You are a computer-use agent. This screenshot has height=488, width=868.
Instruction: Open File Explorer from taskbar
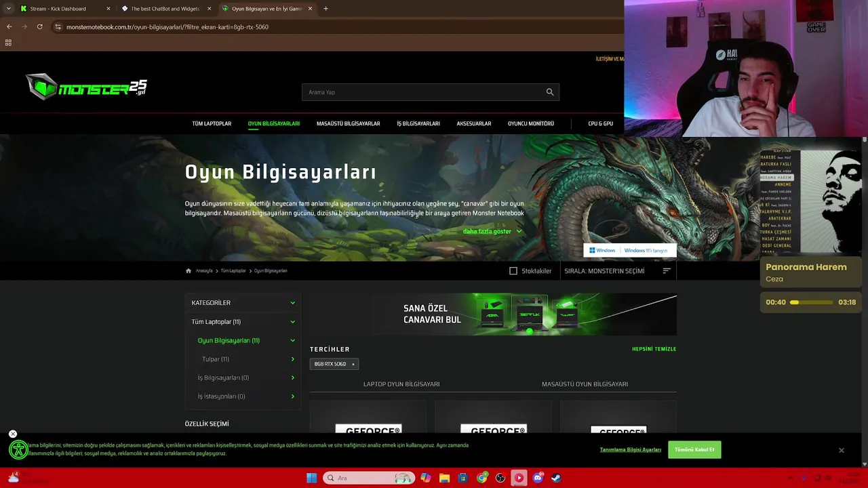pyautogui.click(x=444, y=478)
